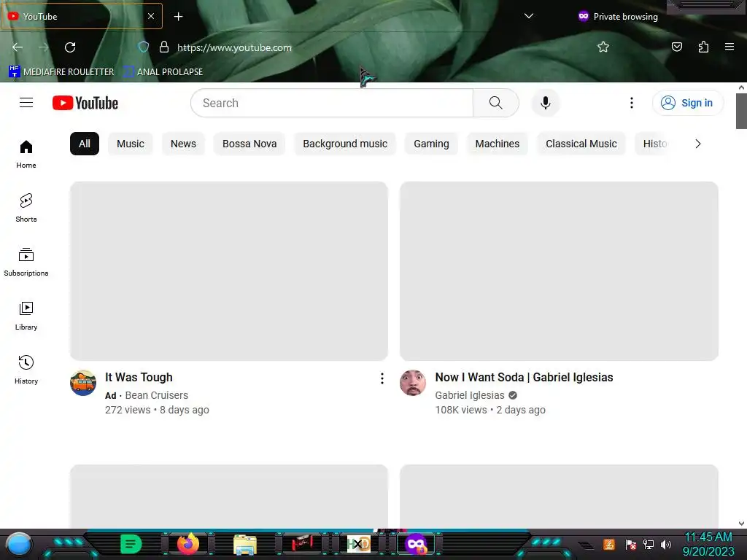Click the It Was Tough title
The image size is (747, 560).
click(139, 377)
